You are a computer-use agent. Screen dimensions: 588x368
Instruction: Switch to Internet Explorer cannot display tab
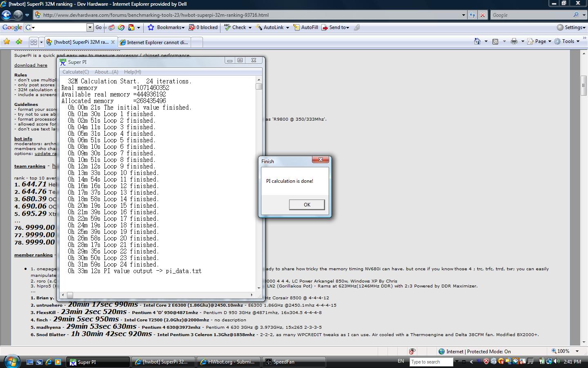(x=154, y=42)
